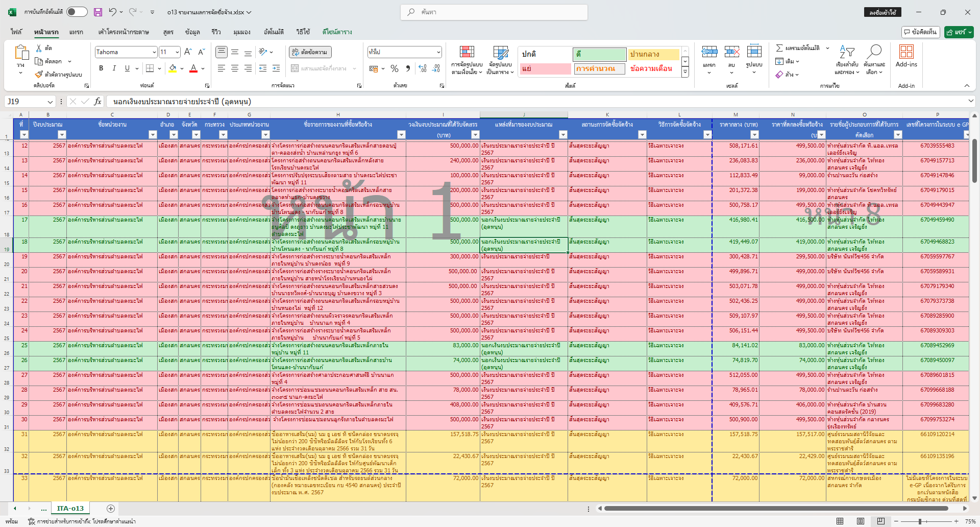Click the Add-ins icon in the ribbon
980x527 pixels.
point(906,52)
